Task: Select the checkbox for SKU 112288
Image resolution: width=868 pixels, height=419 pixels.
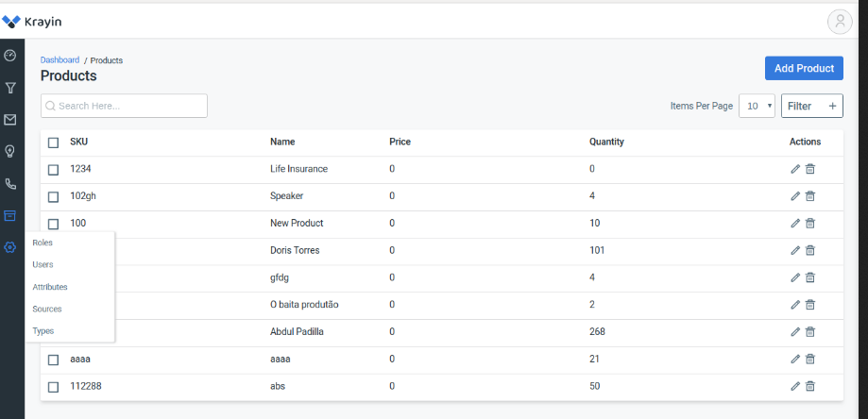Action: click(x=53, y=387)
